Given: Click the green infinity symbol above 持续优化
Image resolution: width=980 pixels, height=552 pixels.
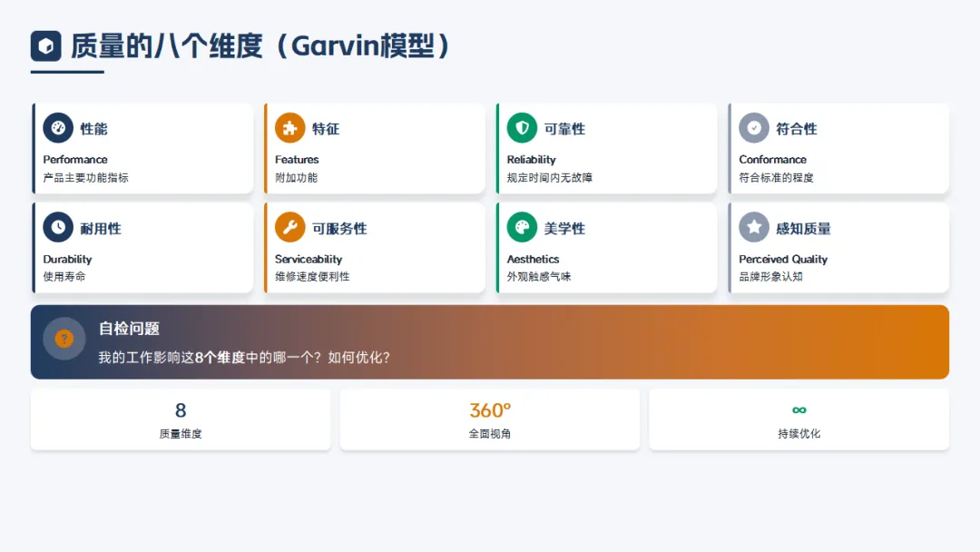Looking at the screenshot, I should (799, 410).
